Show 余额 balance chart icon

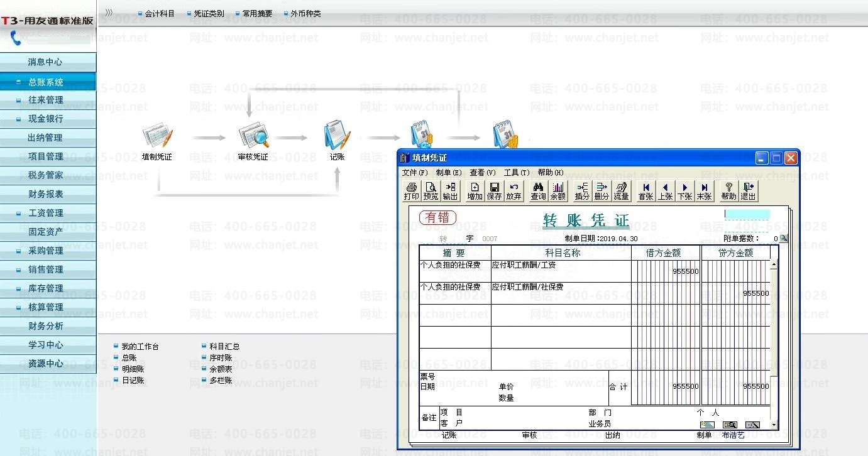coord(558,191)
